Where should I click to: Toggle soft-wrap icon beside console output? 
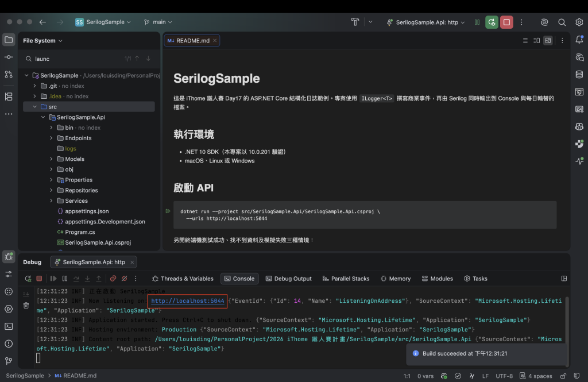click(x=26, y=294)
